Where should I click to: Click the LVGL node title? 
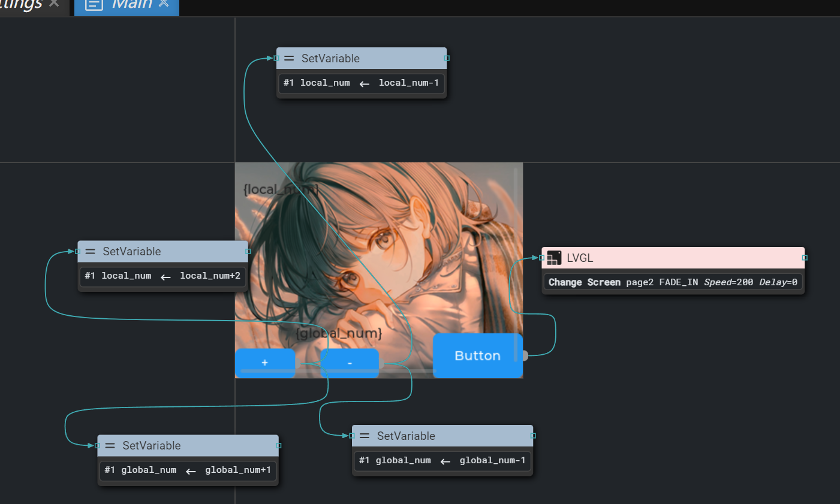point(580,258)
